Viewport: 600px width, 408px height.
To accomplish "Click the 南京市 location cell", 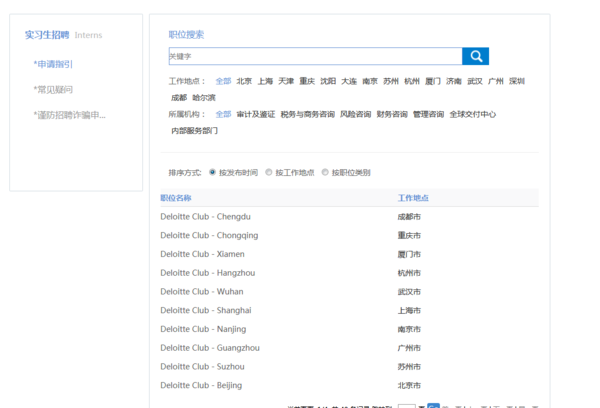I will [409, 329].
